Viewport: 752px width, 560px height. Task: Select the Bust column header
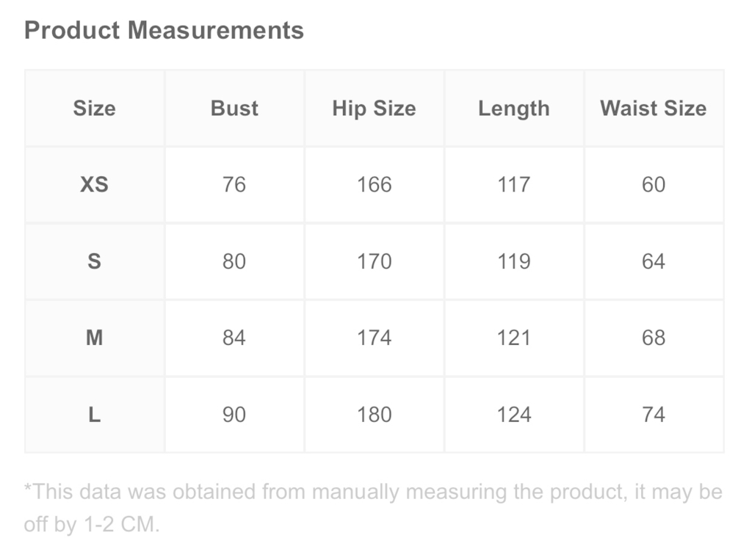pyautogui.click(x=234, y=109)
